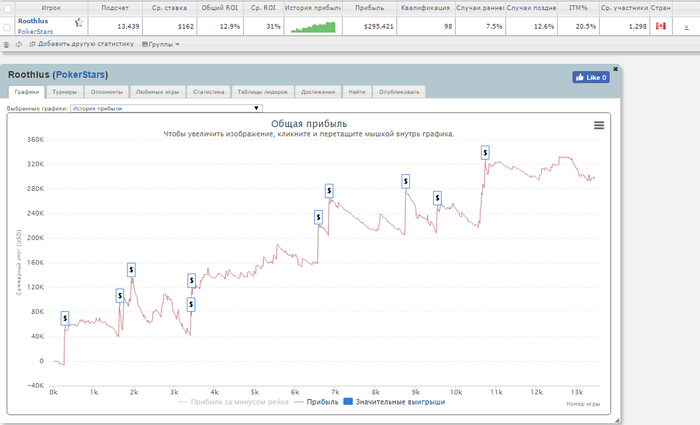Viewport: 700px width, 425px height.
Task: Open the История прибыли graph selector dropdown
Action: tap(167, 108)
